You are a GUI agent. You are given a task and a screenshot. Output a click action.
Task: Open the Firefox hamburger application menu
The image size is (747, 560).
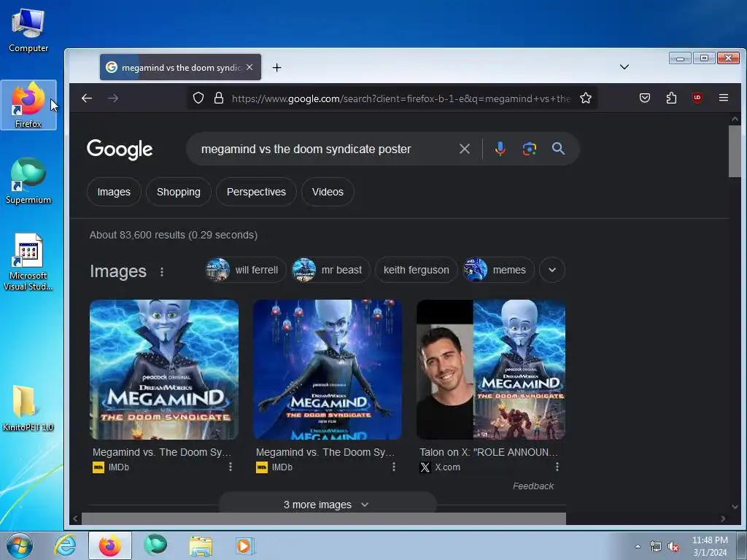[723, 98]
